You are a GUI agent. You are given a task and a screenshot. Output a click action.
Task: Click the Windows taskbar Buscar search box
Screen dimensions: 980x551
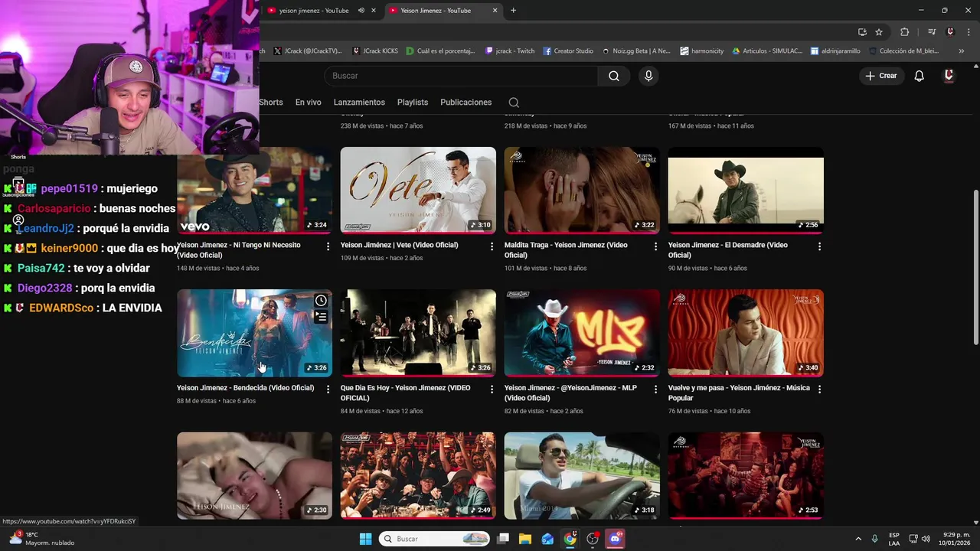(435, 539)
